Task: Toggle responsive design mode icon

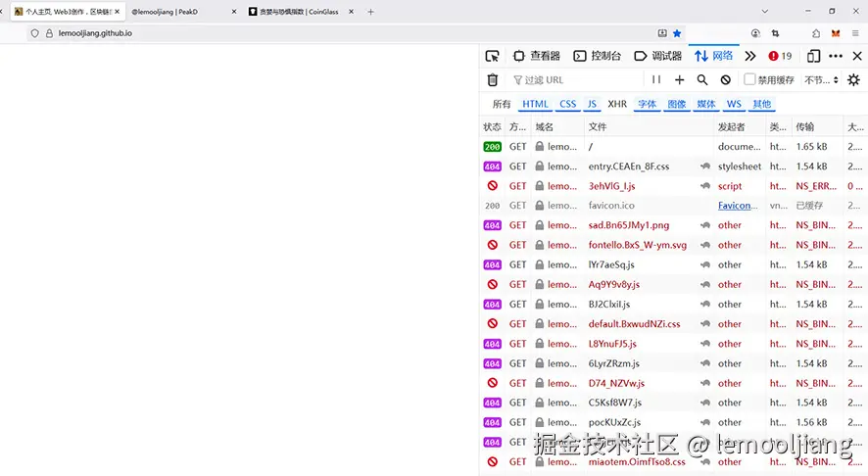Action: [813, 56]
